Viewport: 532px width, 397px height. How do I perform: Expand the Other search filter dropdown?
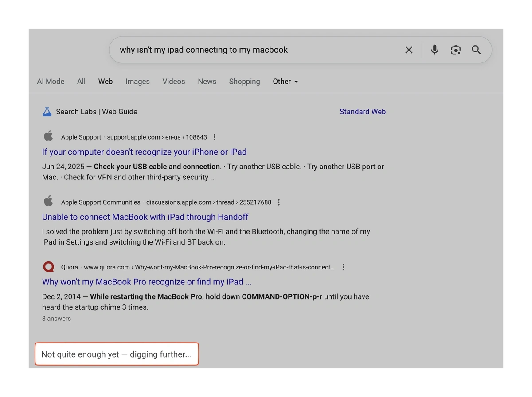(286, 82)
